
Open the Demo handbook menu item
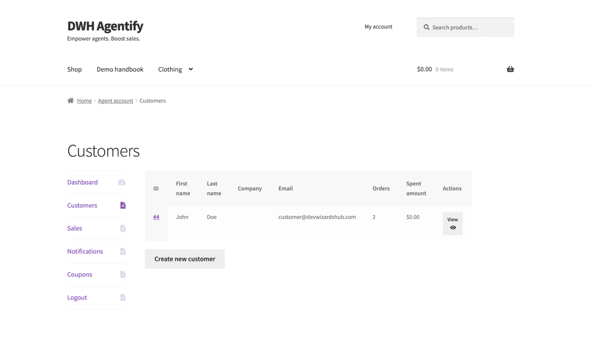click(120, 69)
